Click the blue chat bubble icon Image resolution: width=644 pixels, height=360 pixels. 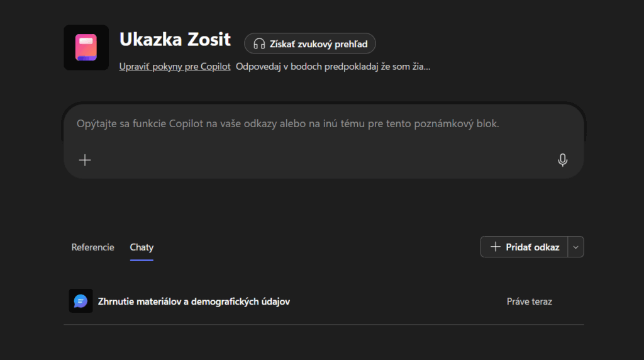[x=80, y=301]
